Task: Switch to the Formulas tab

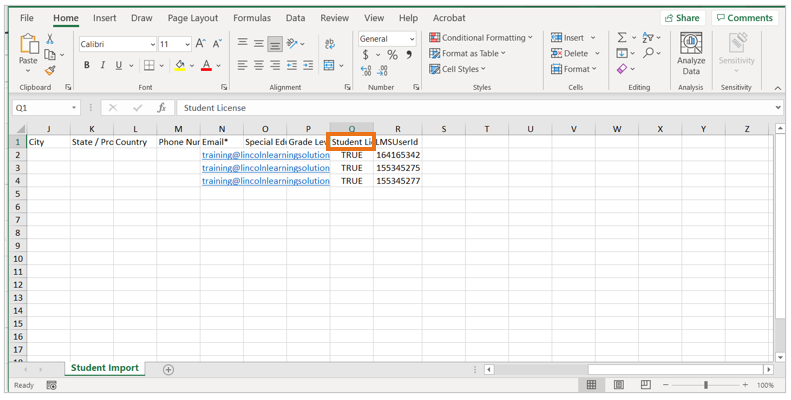Action: click(252, 18)
